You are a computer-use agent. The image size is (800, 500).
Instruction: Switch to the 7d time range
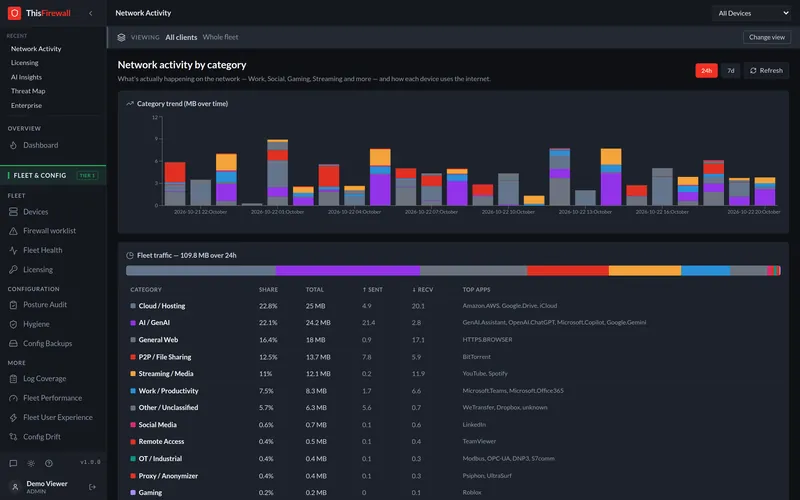coord(731,70)
